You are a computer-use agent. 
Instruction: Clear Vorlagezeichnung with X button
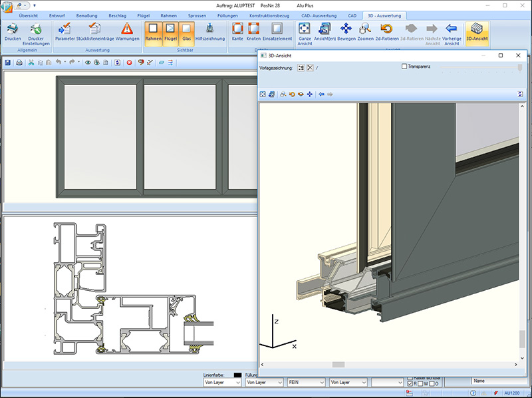(310, 68)
